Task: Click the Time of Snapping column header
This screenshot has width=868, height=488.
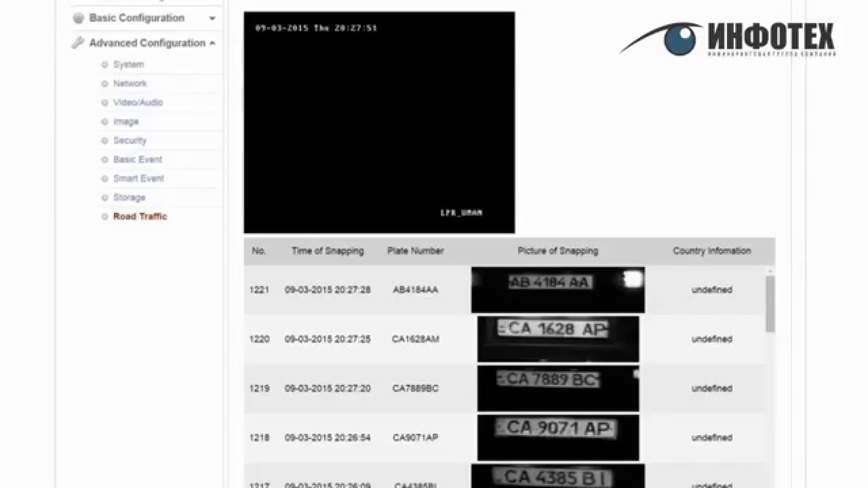Action: pyautogui.click(x=328, y=251)
